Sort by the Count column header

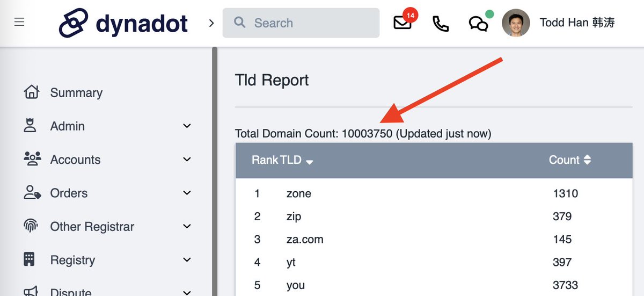pos(564,160)
